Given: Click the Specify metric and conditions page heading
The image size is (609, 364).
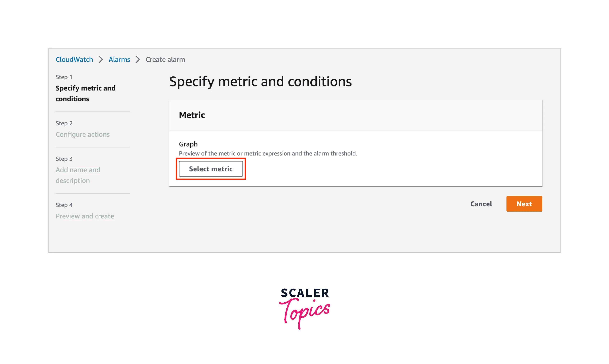Looking at the screenshot, I should (x=260, y=81).
